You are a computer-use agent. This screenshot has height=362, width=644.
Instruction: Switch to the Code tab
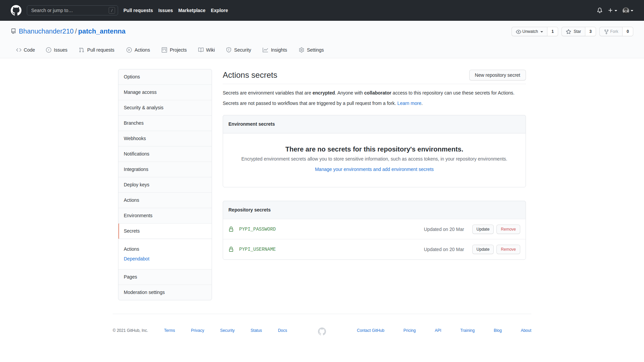point(25,50)
